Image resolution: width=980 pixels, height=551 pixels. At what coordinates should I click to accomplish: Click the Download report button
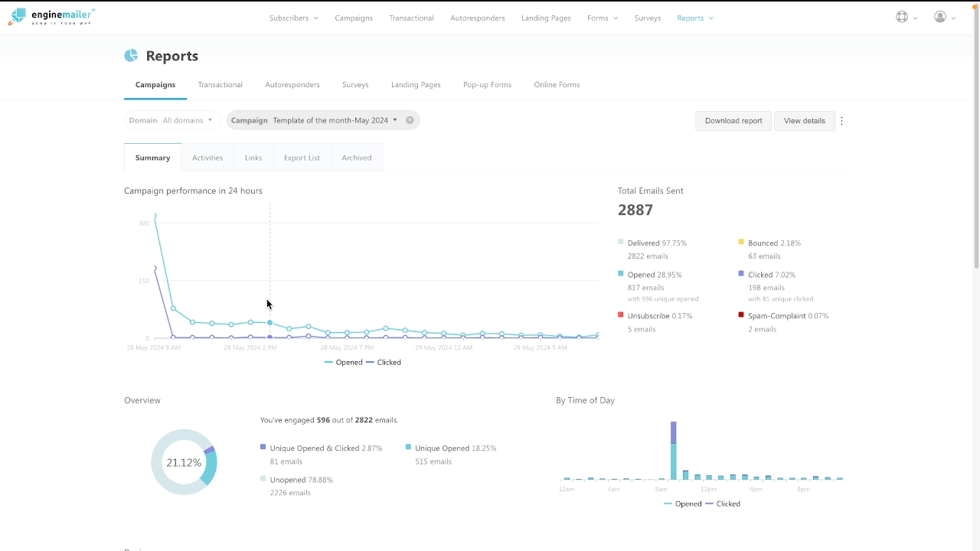(x=733, y=120)
